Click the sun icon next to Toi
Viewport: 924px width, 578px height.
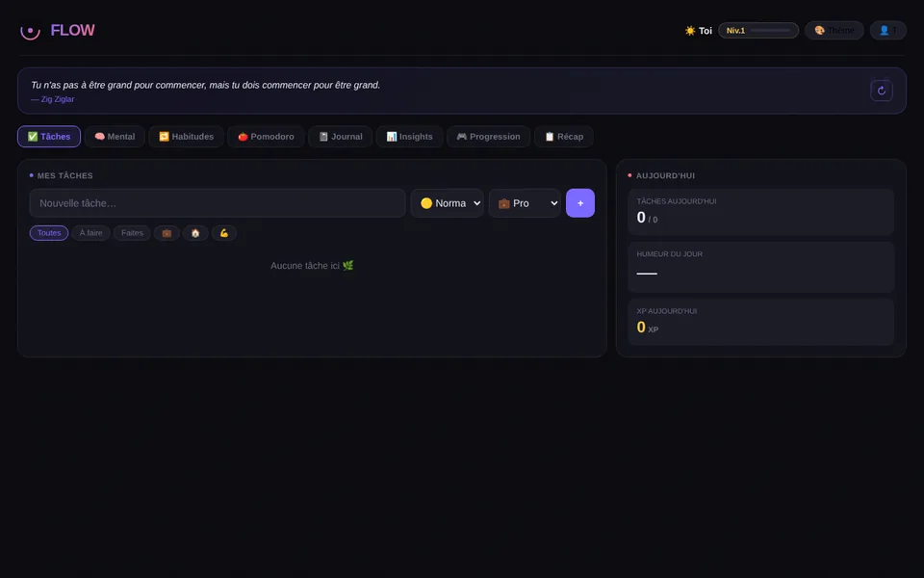click(x=690, y=31)
